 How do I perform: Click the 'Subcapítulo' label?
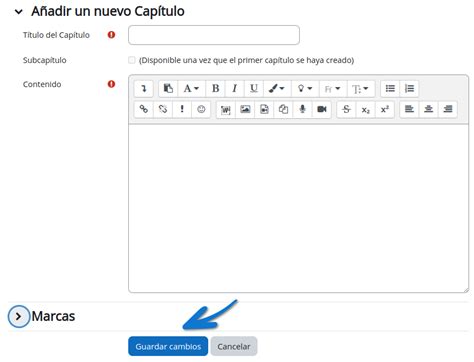tap(45, 60)
